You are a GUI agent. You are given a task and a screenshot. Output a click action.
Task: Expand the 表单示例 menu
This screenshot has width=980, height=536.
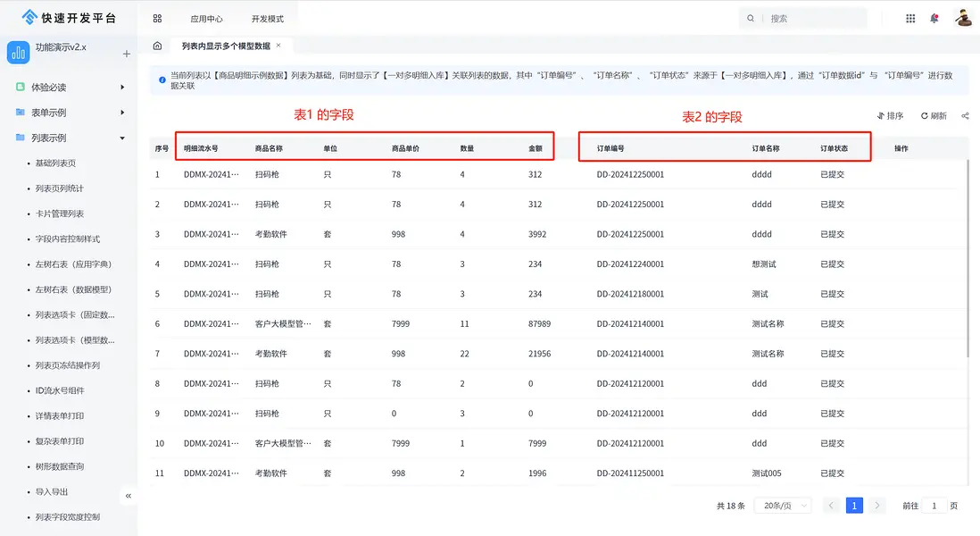click(122, 113)
